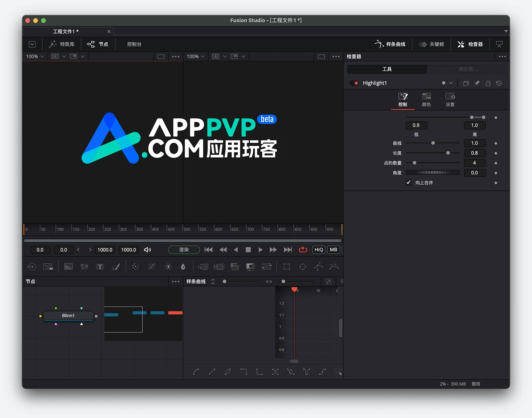Click the 低 value field 0.9
This screenshot has height=418, width=532.
[x=416, y=125]
